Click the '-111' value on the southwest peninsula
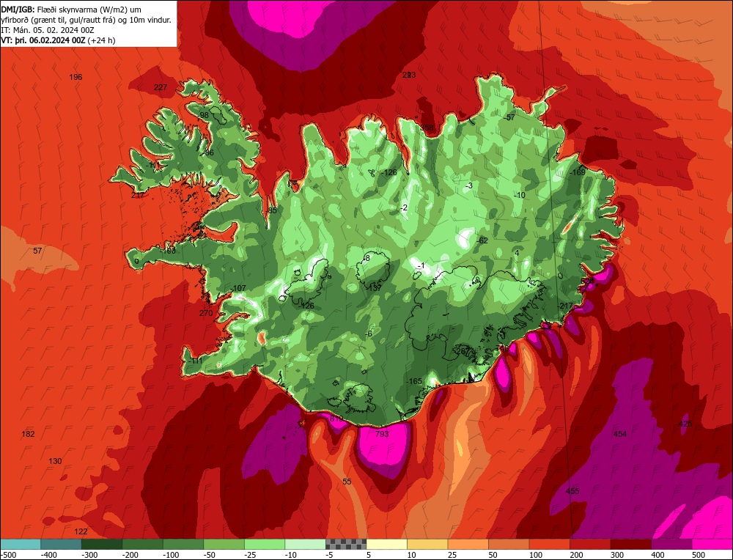The width and height of the screenshot is (733, 560). coord(195,361)
